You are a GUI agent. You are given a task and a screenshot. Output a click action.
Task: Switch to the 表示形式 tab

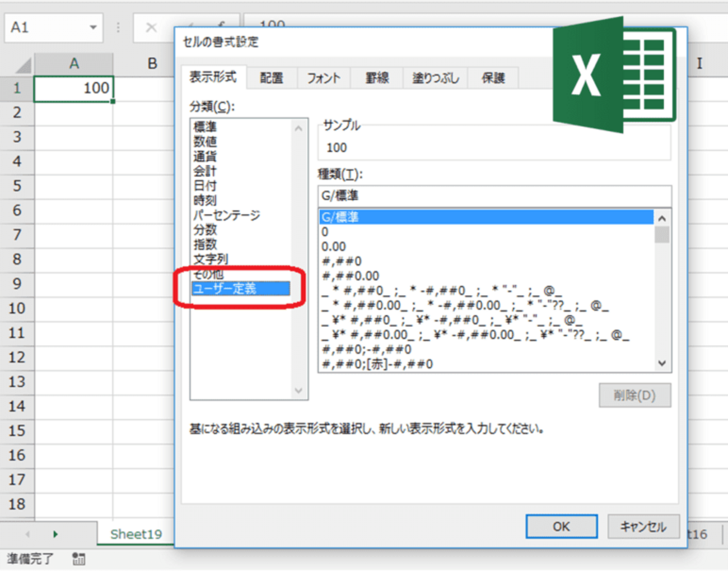click(213, 77)
